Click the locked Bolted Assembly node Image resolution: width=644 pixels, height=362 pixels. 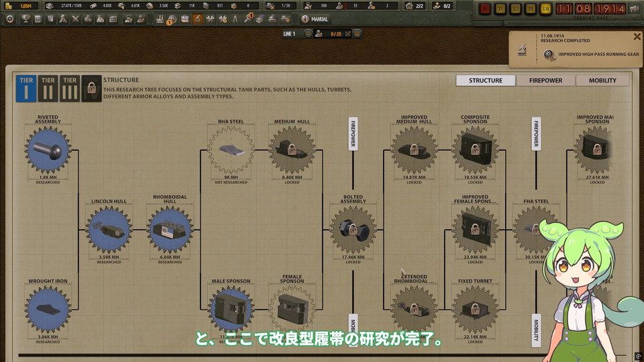(353, 230)
